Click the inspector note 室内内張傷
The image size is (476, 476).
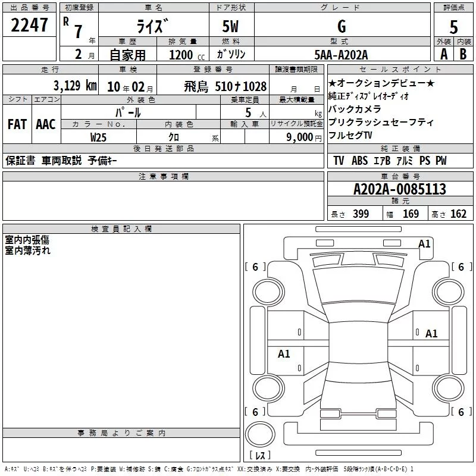coord(27,240)
